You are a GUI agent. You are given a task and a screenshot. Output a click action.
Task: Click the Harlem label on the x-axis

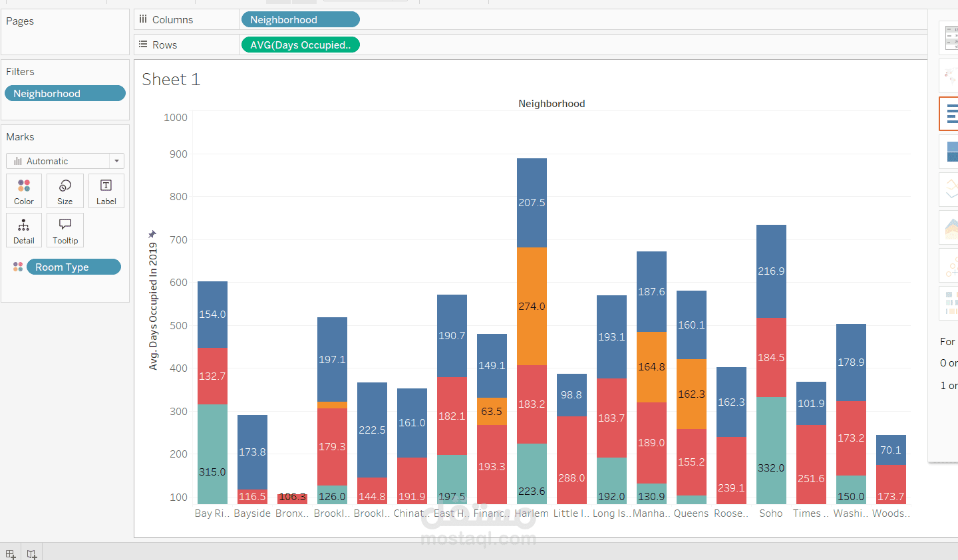(532, 513)
